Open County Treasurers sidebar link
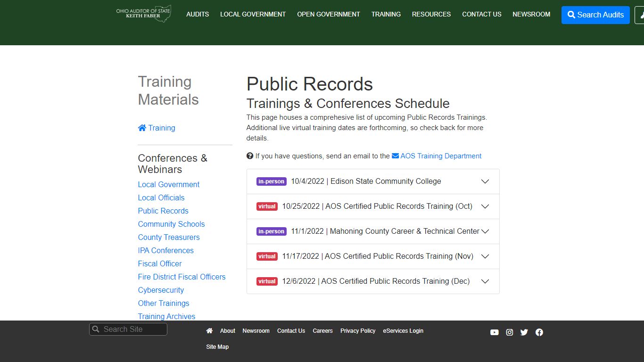This screenshot has width=644, height=362. 169,237
